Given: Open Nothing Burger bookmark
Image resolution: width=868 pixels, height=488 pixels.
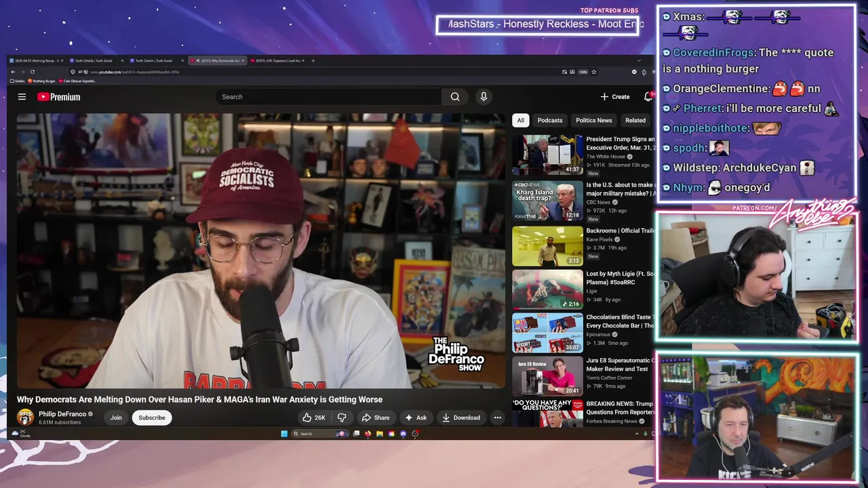Looking at the screenshot, I should (41, 81).
